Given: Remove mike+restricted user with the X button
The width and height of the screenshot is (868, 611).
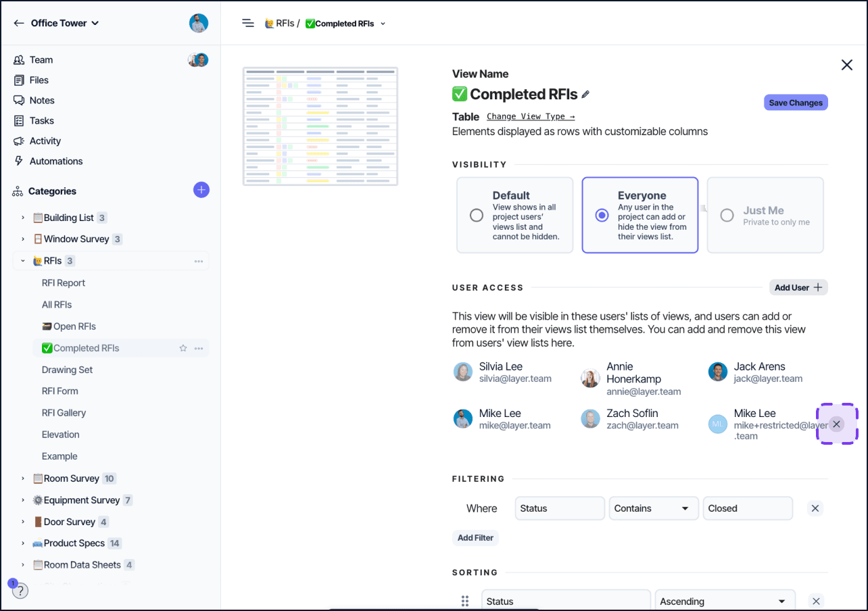Looking at the screenshot, I should tap(837, 424).
